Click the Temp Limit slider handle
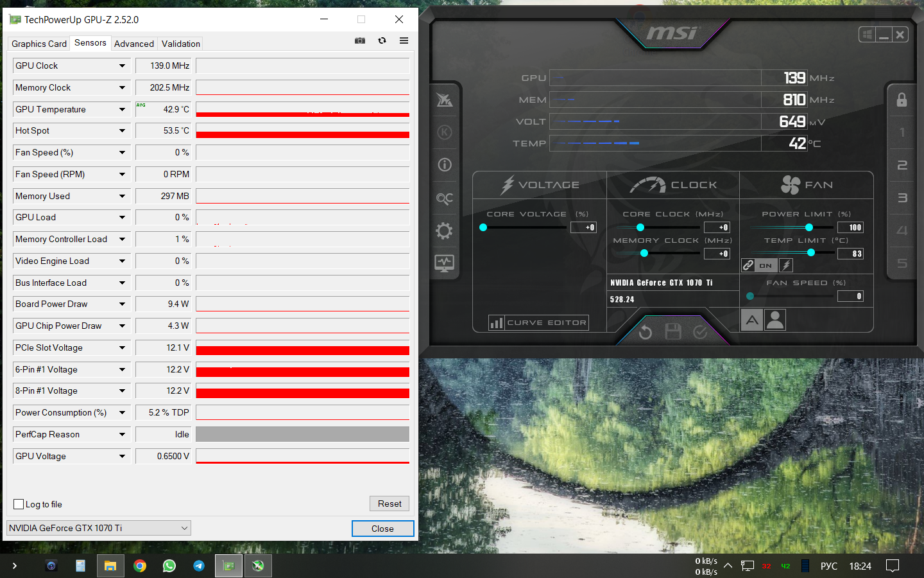Viewport: 924px width, 578px height. 811,253
